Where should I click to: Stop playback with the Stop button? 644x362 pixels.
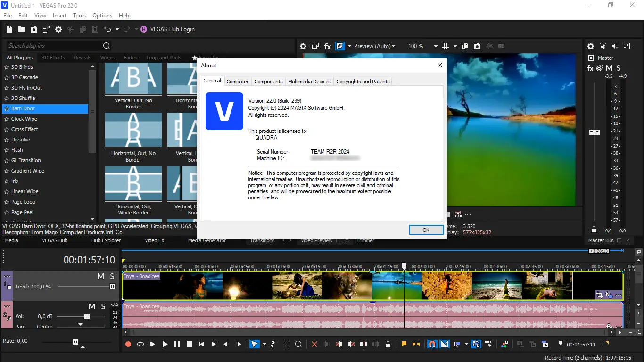click(190, 345)
